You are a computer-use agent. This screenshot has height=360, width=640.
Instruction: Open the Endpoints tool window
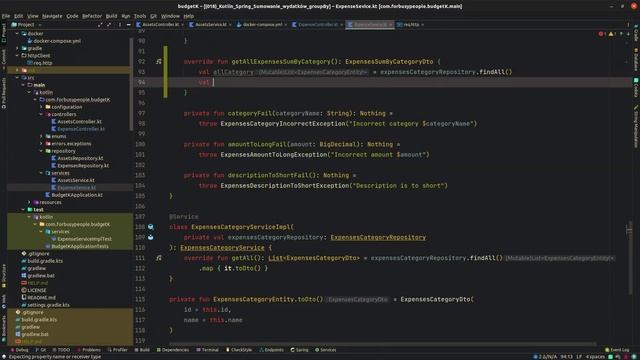(x=271, y=350)
